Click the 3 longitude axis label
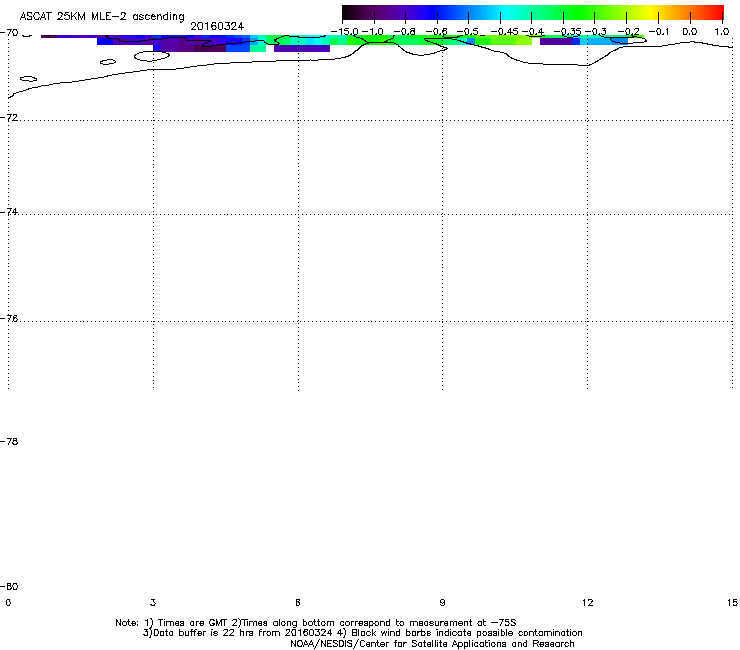This screenshot has height=650, width=740. (153, 602)
